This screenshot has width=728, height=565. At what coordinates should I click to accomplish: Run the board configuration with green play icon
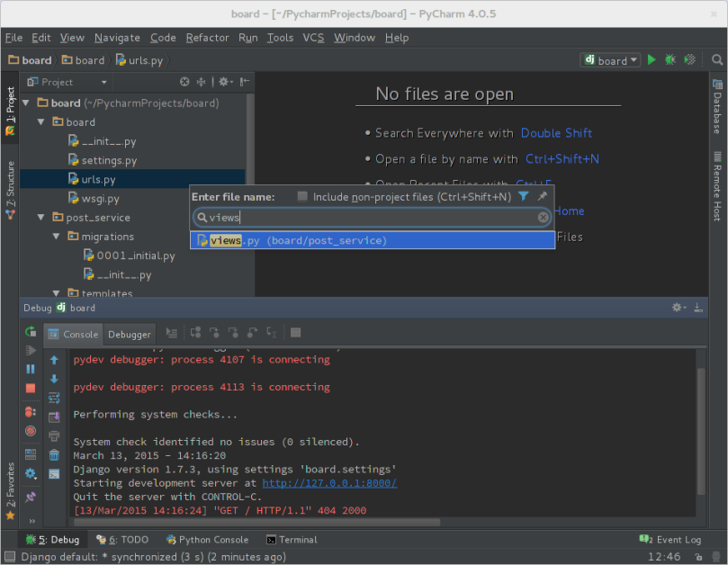coord(652,60)
